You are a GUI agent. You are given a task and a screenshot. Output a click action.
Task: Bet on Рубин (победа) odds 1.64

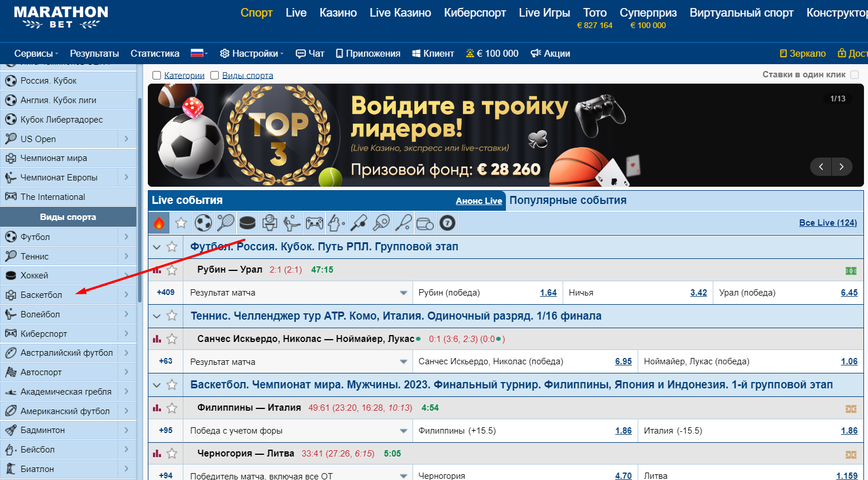click(x=548, y=293)
